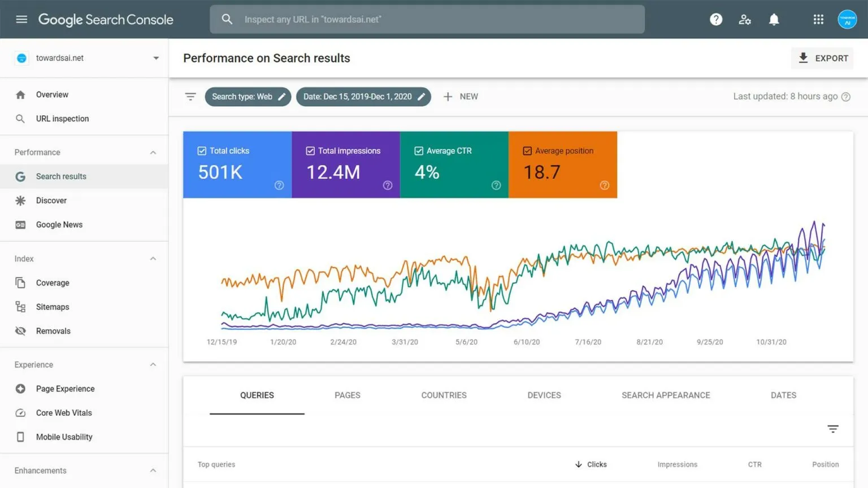
Task: Switch to the Countries tab
Action: click(x=444, y=395)
